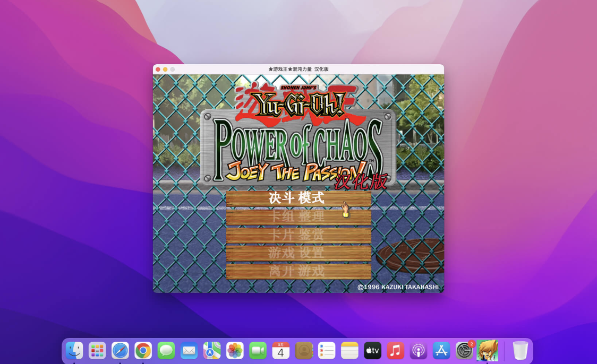Launch Maps from the dock
This screenshot has height=364, width=597.
point(212,350)
